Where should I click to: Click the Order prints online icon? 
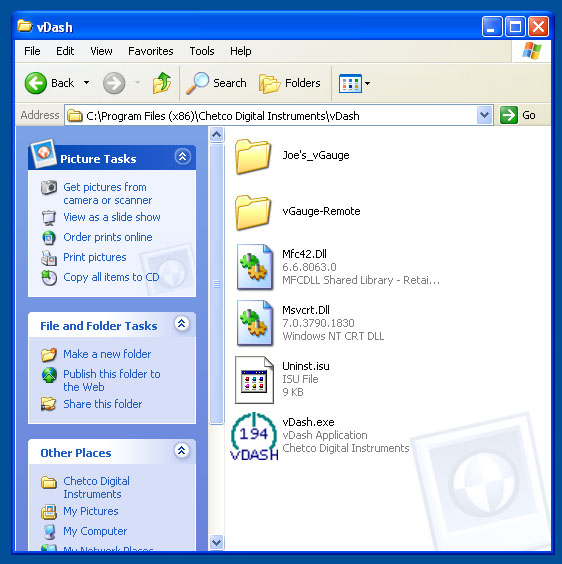(x=49, y=237)
